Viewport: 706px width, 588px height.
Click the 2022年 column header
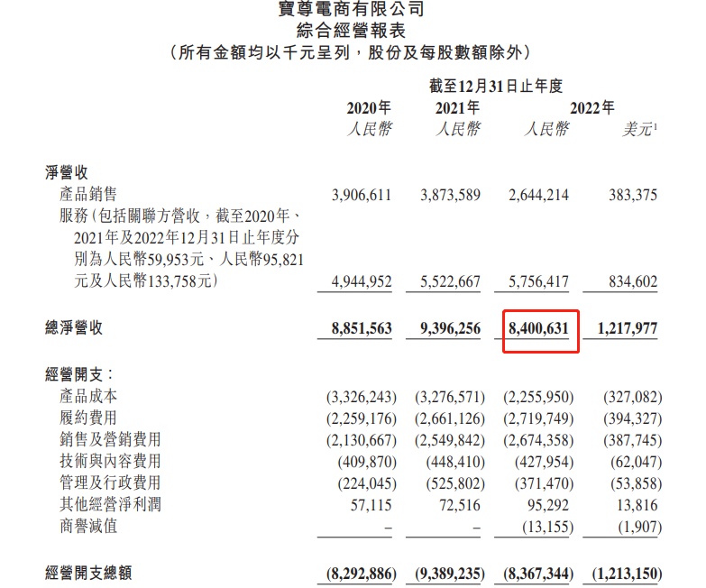point(592,108)
